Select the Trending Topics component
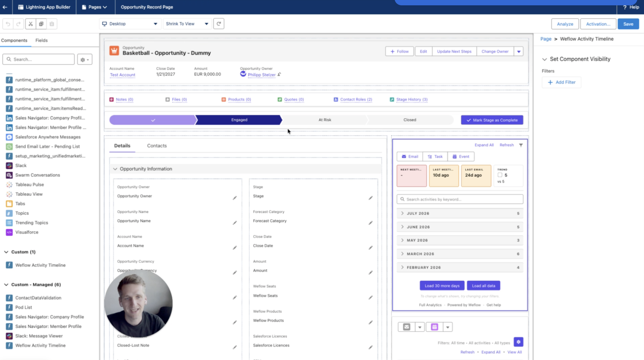 (32, 223)
